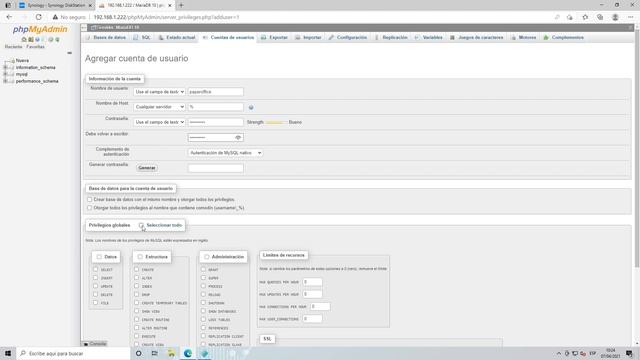Click the username text field
The width and height of the screenshot is (640, 360).
pos(216,92)
